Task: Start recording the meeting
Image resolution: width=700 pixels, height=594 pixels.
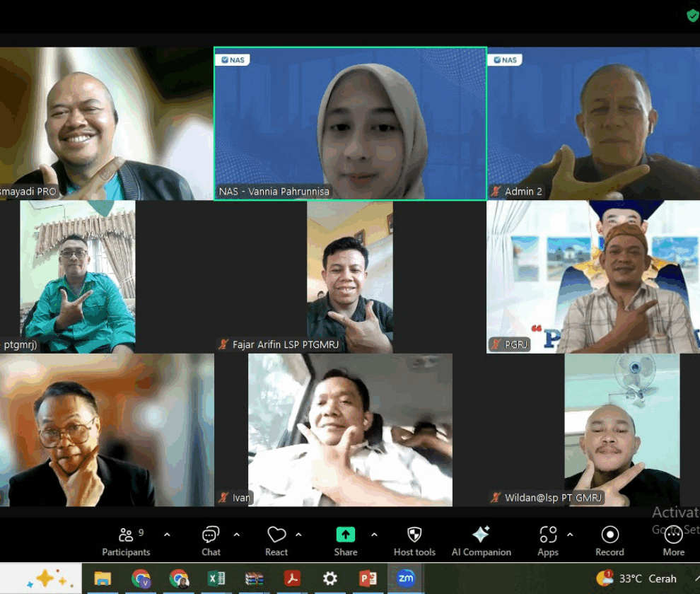Action: (x=609, y=541)
